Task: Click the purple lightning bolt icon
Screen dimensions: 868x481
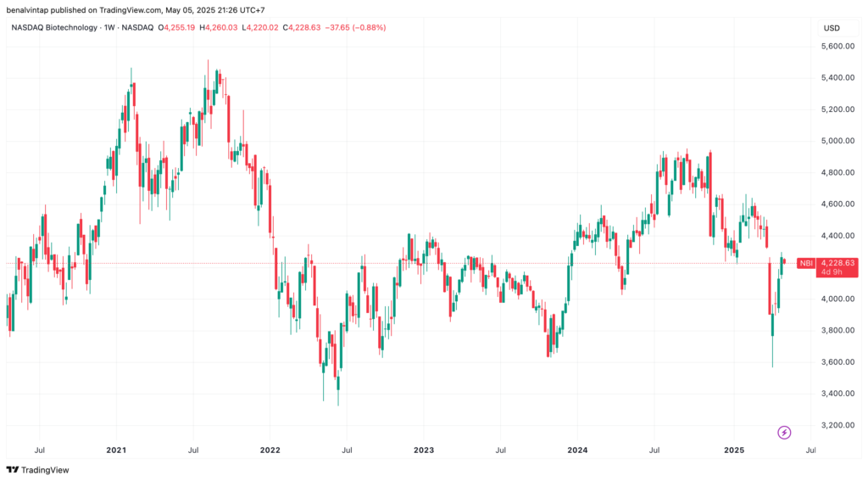Action: (784, 433)
